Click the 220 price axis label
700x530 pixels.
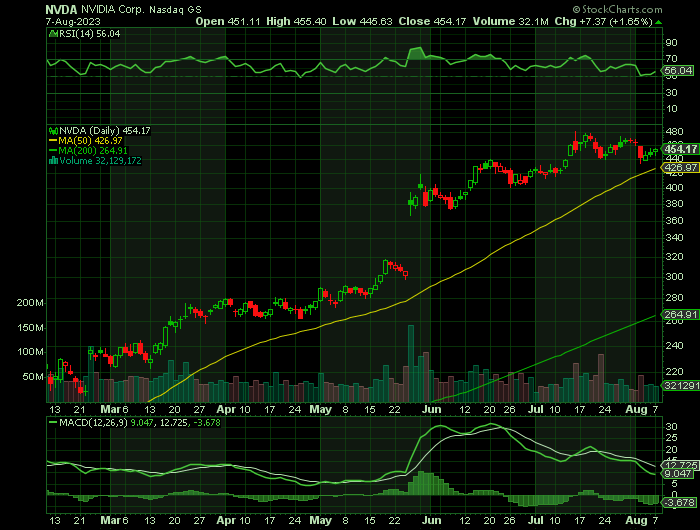[675, 371]
